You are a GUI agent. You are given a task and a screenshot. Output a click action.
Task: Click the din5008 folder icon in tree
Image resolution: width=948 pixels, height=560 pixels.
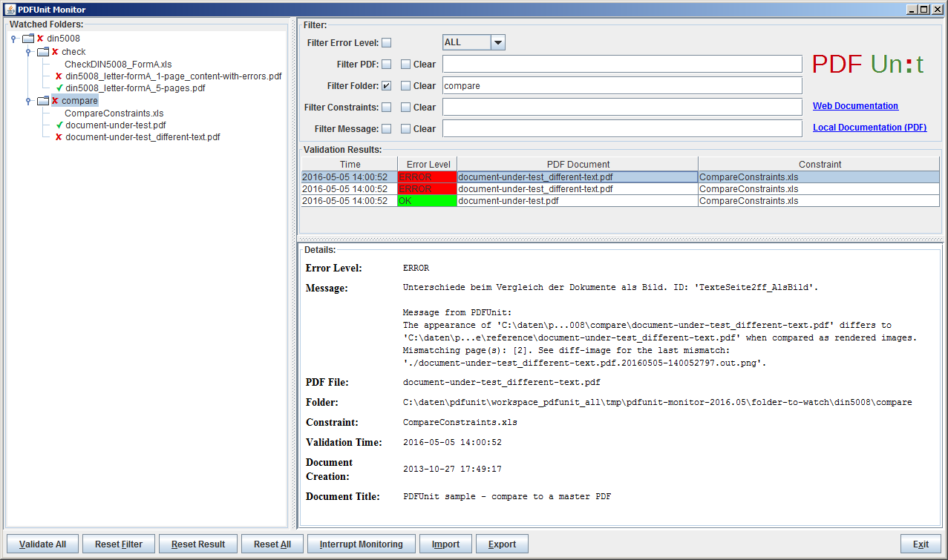tap(28, 39)
